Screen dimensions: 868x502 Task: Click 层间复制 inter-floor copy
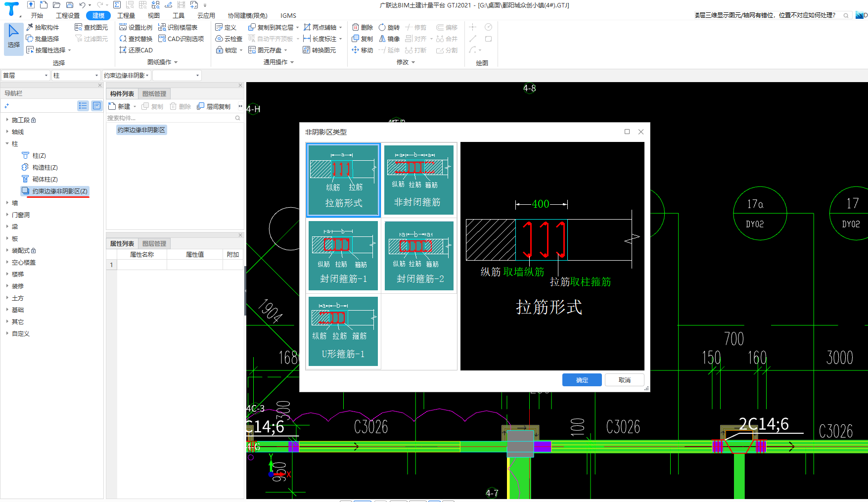[x=214, y=106]
